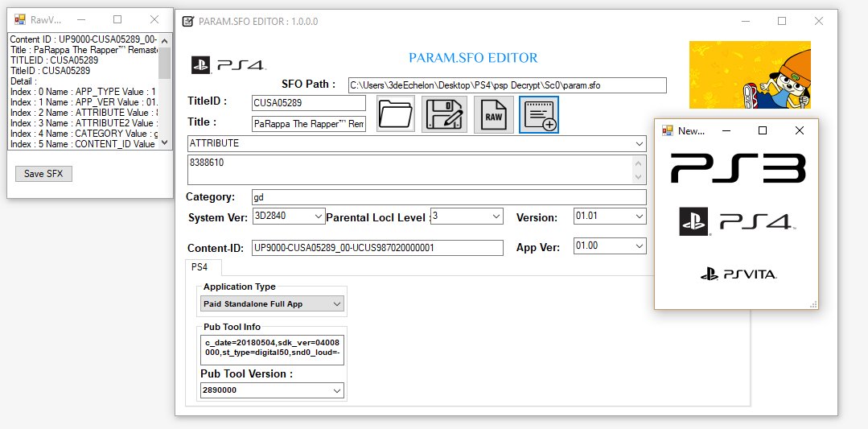This screenshot has height=429, width=868.
Task: Expand the ATTRIBUTE dropdown
Action: tap(640, 144)
